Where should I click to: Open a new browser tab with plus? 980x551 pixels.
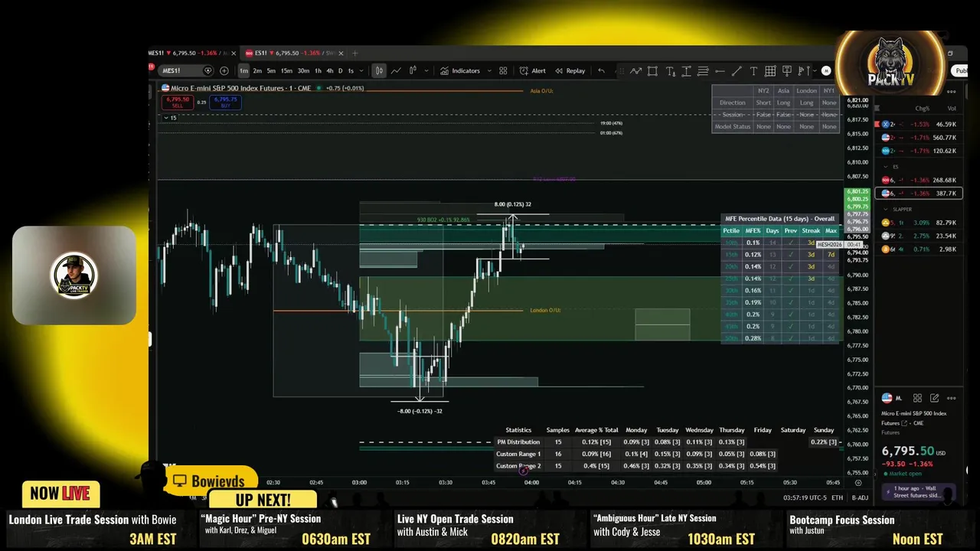tap(354, 53)
